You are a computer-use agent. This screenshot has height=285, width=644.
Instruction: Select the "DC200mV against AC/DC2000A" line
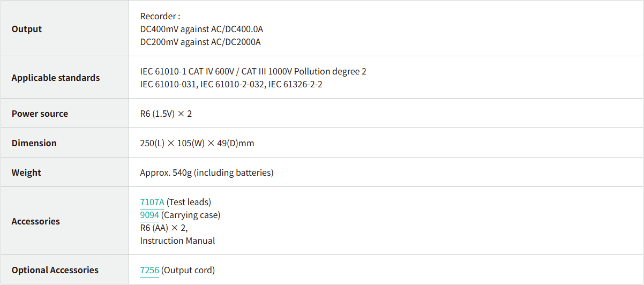(x=200, y=42)
